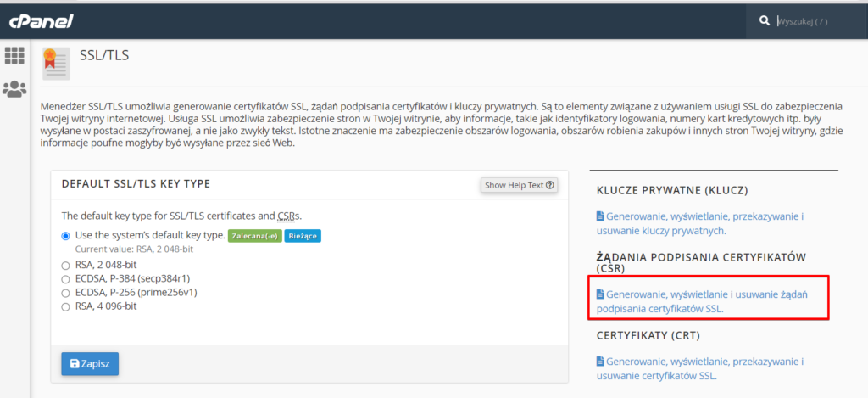Screen dimensions: 868x398
Task: Select the RSA, 4 096-bit radio option
Action: pos(66,306)
